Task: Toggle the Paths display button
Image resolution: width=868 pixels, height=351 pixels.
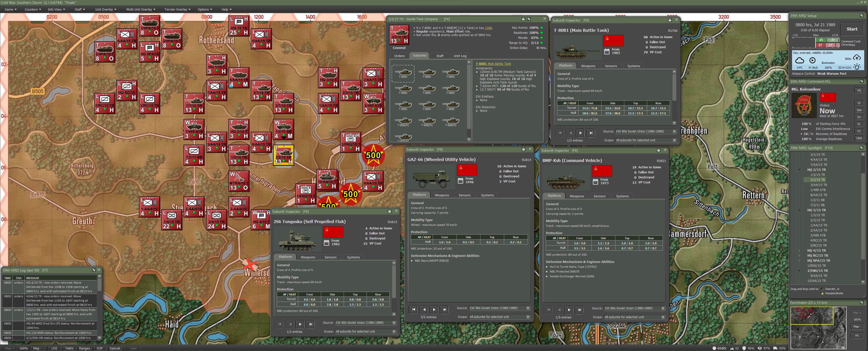Action: coord(69,348)
